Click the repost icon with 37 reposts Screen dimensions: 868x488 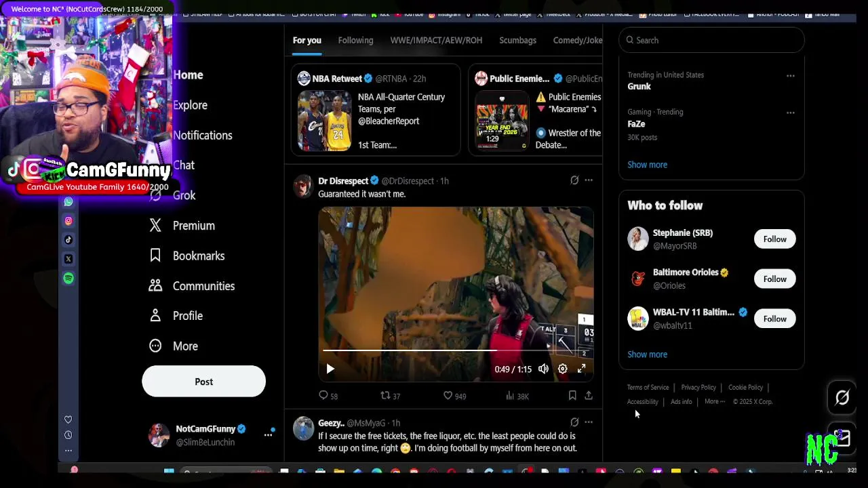click(385, 395)
